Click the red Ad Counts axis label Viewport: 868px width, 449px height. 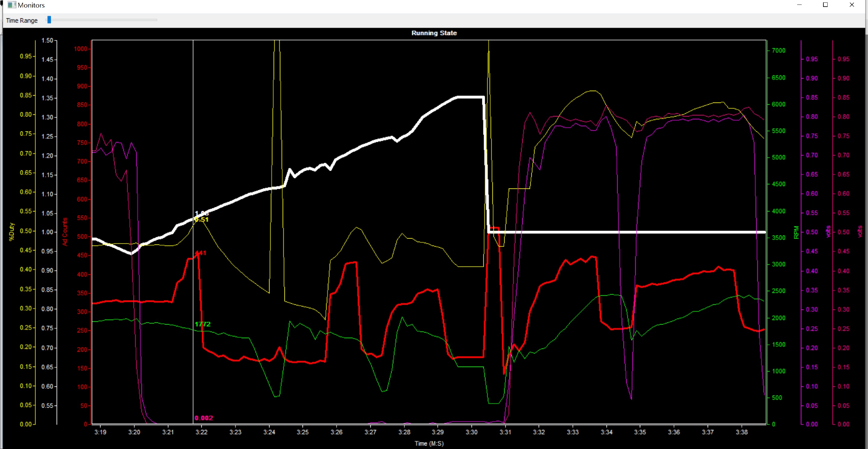pyautogui.click(x=65, y=232)
